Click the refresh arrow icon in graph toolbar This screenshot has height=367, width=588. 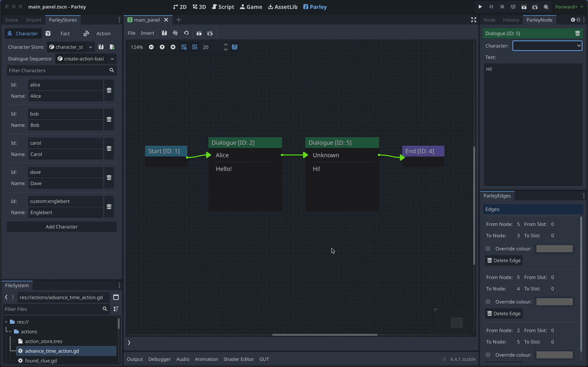[186, 33]
